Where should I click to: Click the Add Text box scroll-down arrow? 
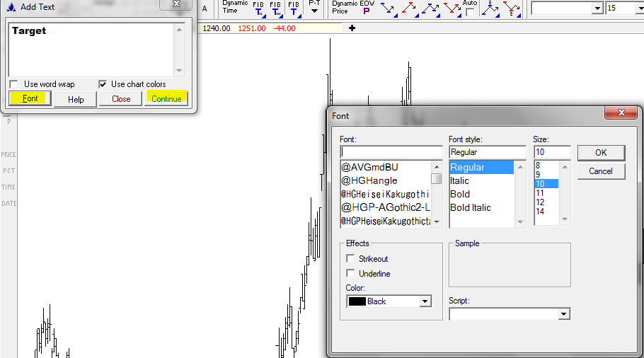pyautogui.click(x=180, y=71)
